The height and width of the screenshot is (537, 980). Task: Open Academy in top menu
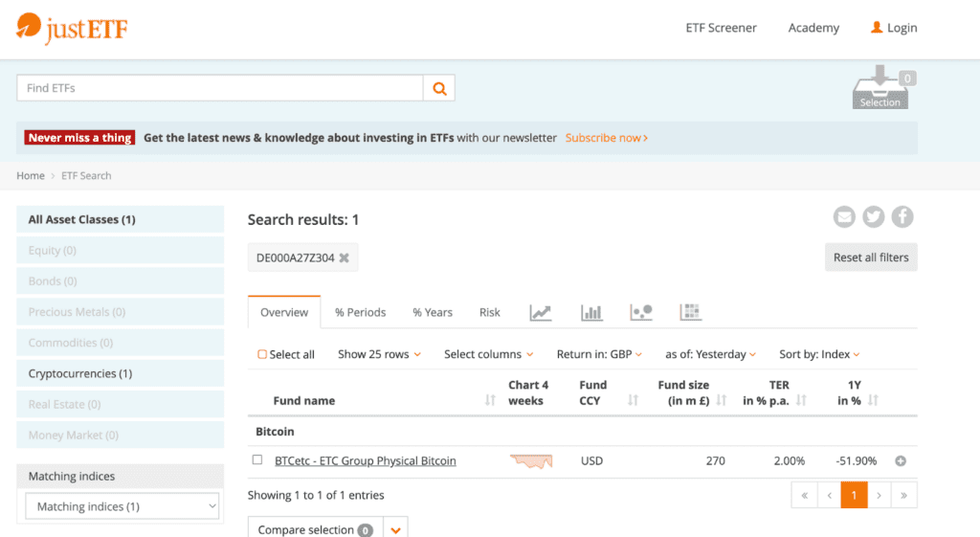(813, 28)
